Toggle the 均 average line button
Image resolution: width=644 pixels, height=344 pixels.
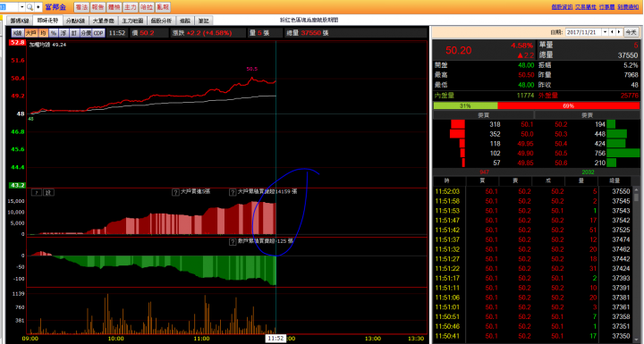click(x=43, y=33)
